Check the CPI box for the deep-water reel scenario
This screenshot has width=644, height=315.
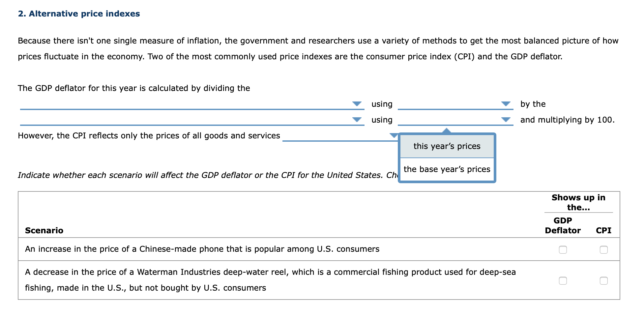pos(603,280)
